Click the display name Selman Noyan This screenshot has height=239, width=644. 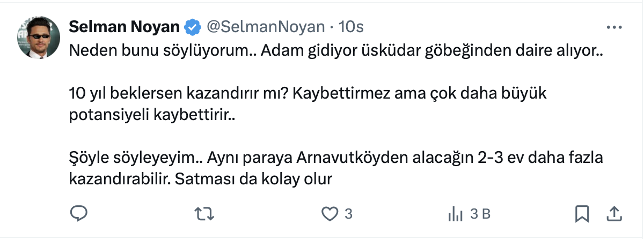(126, 27)
